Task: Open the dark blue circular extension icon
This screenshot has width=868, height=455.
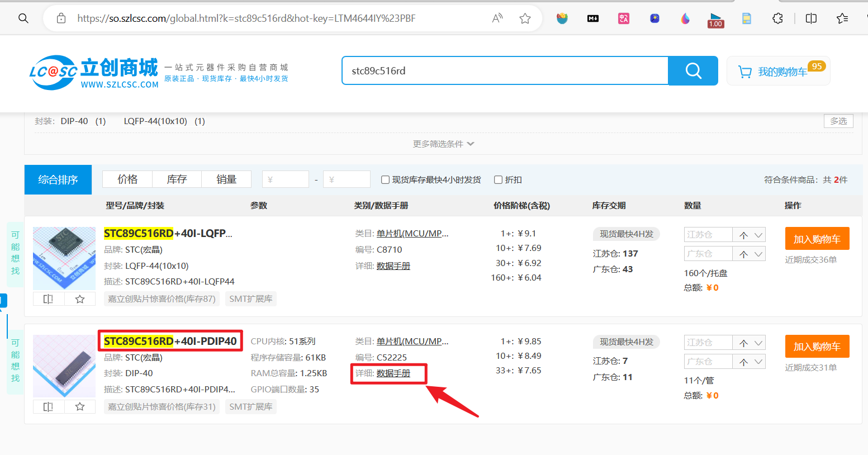Action: tap(654, 18)
